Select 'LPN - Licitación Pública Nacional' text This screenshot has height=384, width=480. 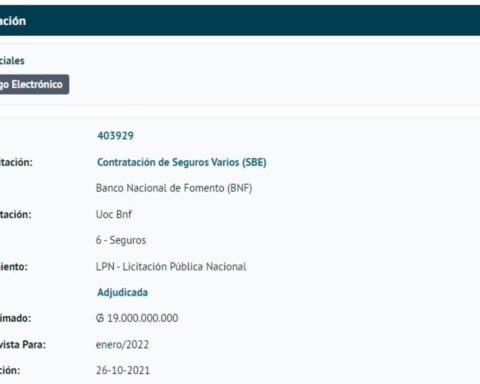point(171,267)
